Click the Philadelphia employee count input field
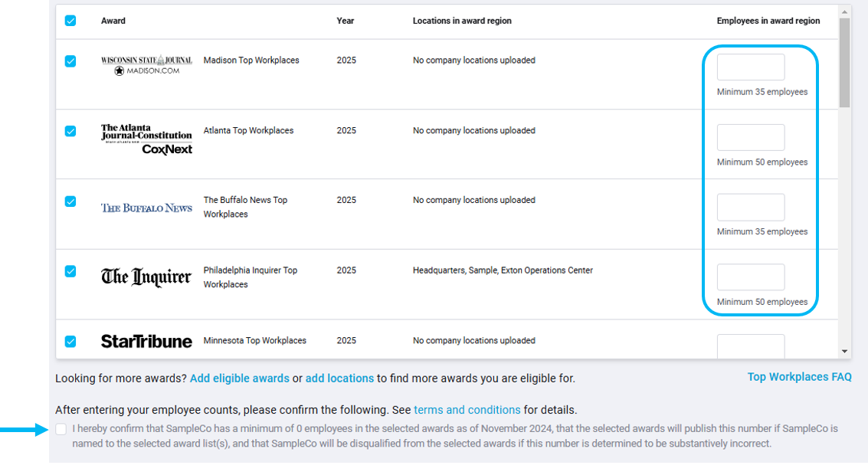 coord(750,277)
